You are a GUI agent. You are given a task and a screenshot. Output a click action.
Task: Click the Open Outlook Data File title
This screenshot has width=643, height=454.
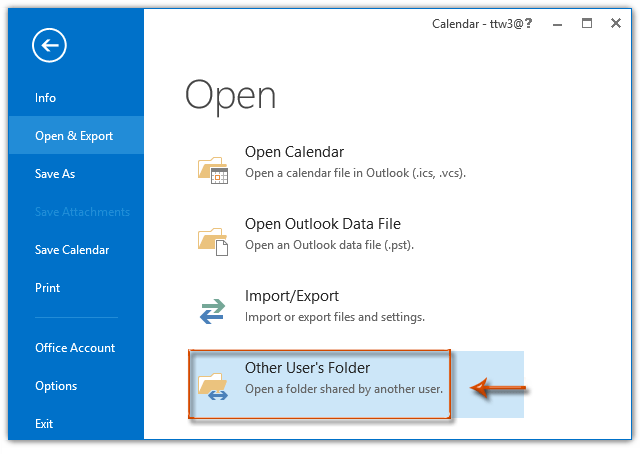pos(323,224)
